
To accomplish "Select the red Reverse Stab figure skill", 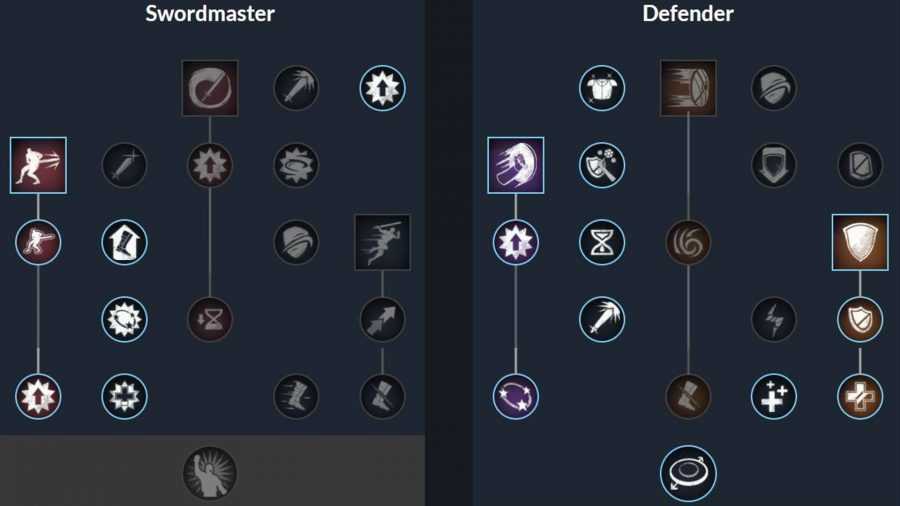I will 38,165.
